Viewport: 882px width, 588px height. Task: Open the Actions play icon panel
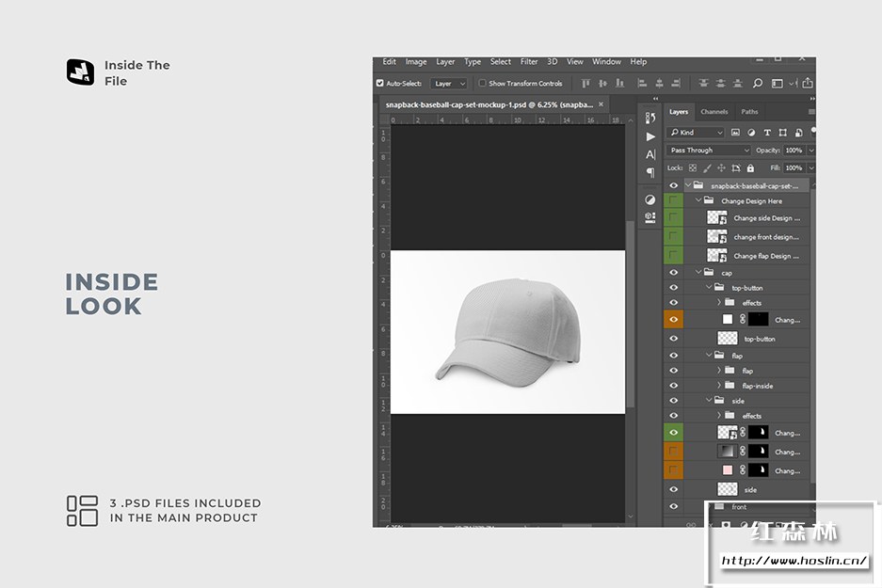[649, 136]
